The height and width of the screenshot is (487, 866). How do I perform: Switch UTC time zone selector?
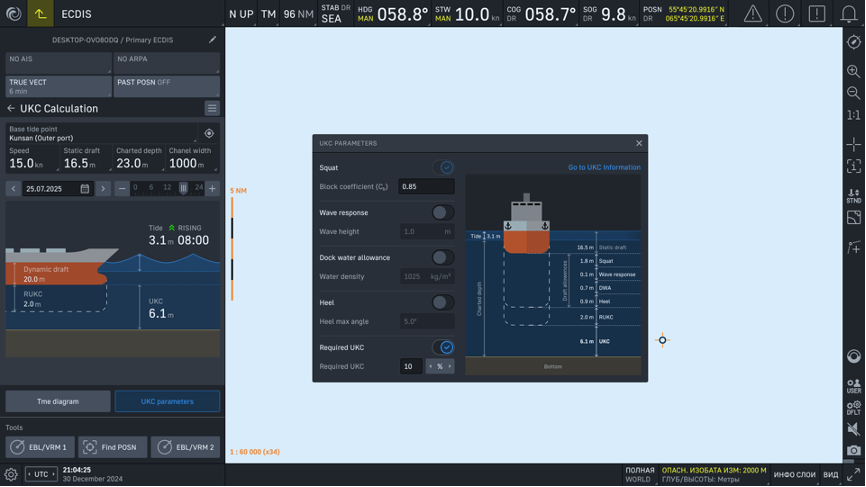[x=41, y=474]
